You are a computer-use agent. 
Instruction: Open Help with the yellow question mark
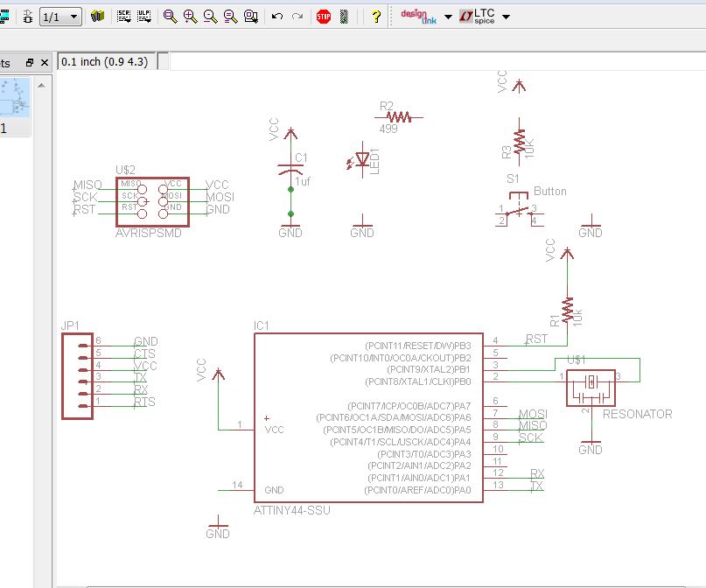coord(376,17)
